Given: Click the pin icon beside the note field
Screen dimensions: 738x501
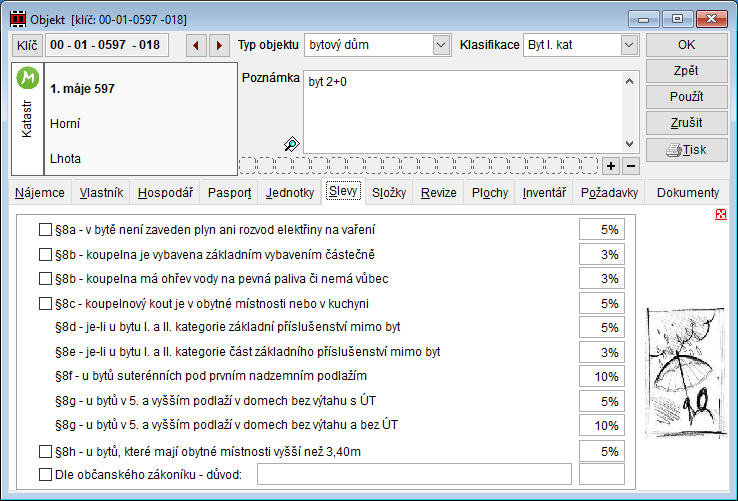Looking at the screenshot, I should 292,144.
